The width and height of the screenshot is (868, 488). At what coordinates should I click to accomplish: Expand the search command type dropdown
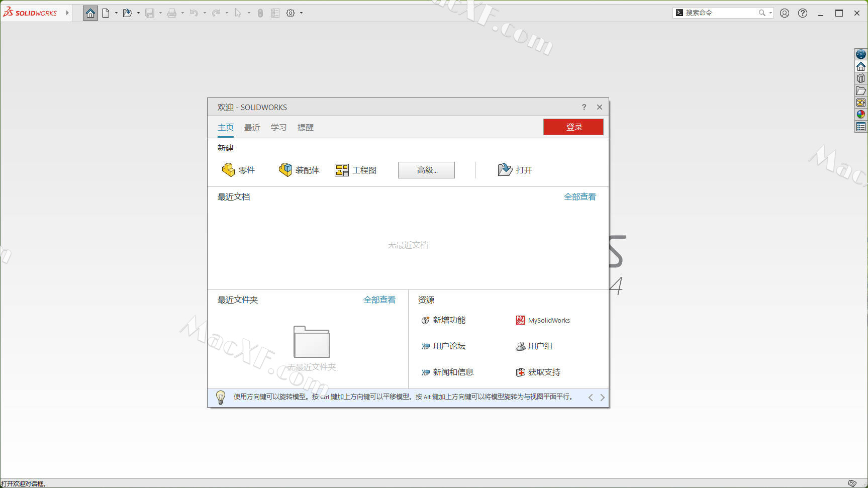[770, 13]
